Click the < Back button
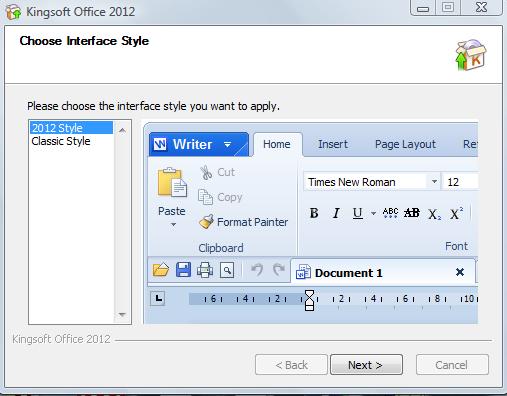This screenshot has width=507, height=396. click(291, 365)
